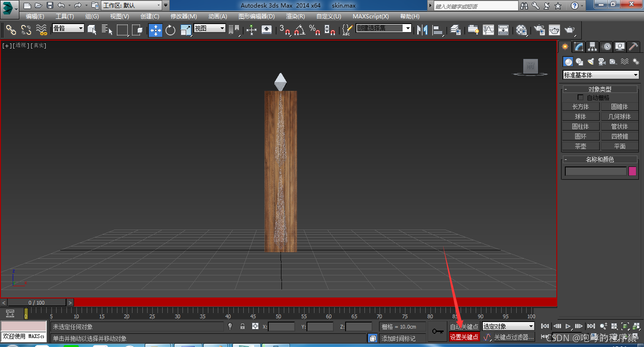Screen dimensions: 644x347
Task: Open the Schematic View
Action: (x=504, y=30)
